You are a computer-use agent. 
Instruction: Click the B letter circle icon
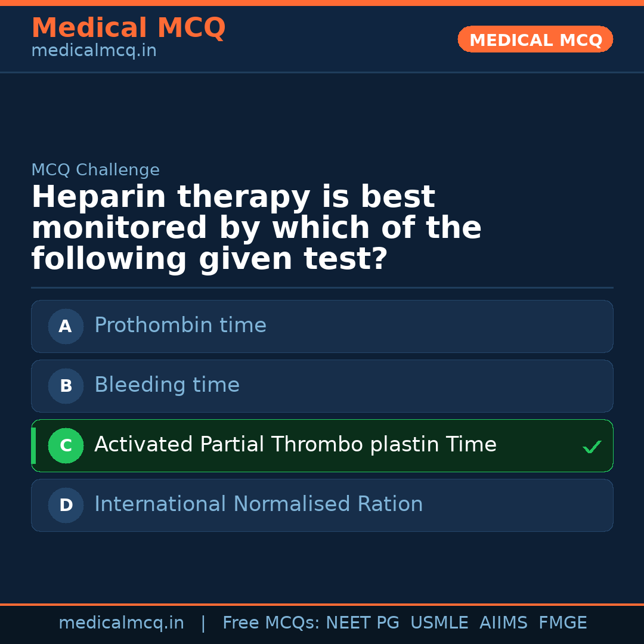(66, 386)
